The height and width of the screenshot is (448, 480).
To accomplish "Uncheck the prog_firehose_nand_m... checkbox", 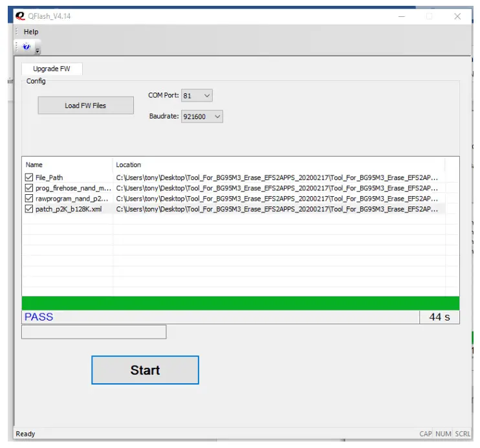I will (29, 188).
